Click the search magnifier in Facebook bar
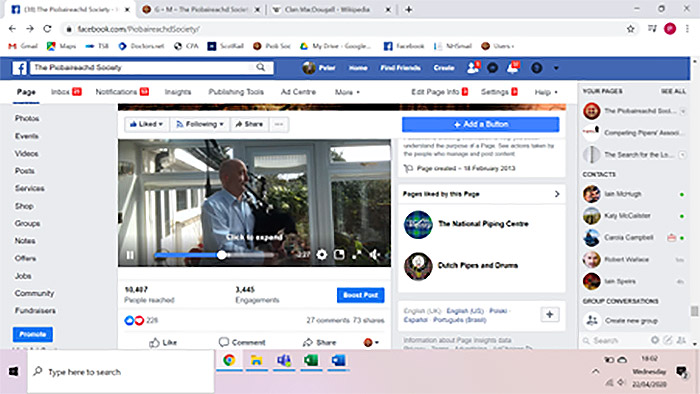Image resolution: width=700 pixels, height=394 pixels. coord(261,67)
